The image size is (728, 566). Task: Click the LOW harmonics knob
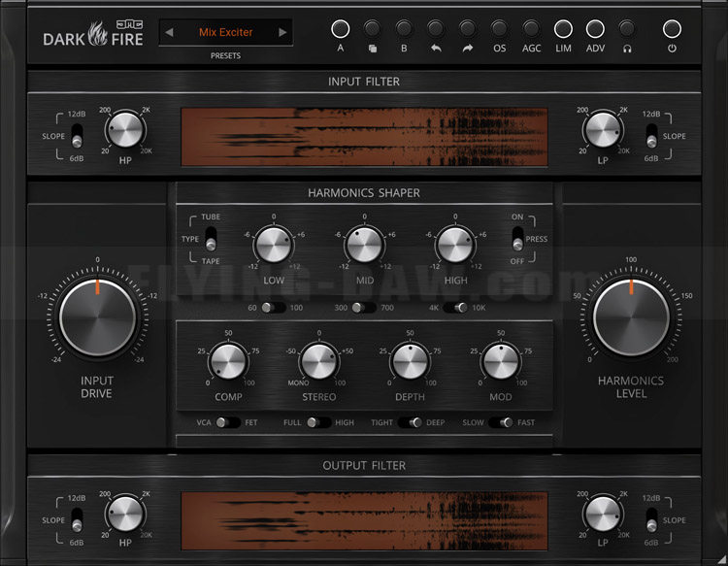click(x=274, y=245)
